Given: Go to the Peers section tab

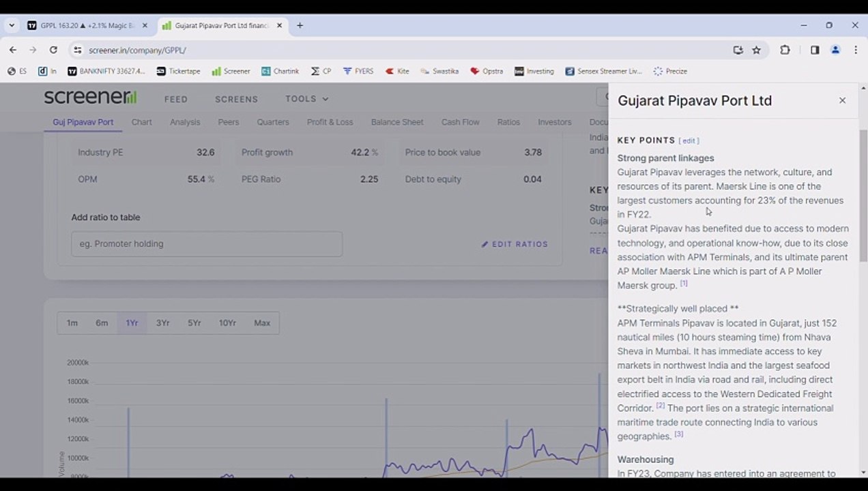Looking at the screenshot, I should point(228,122).
